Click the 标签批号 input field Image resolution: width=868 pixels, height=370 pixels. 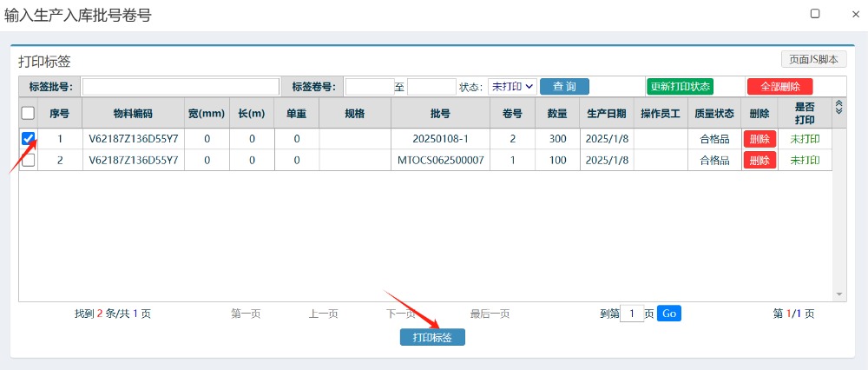[181, 87]
